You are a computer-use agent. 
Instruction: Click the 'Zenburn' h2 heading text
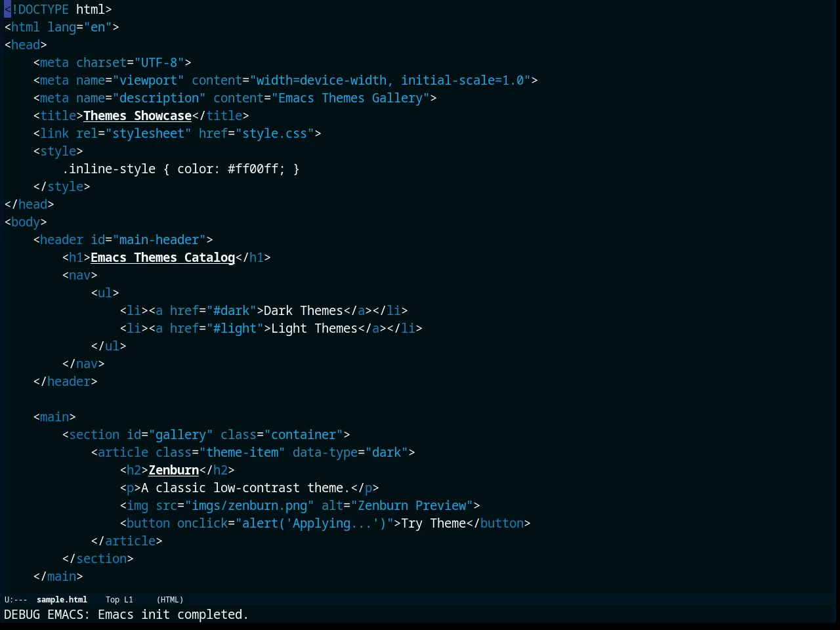coord(174,471)
